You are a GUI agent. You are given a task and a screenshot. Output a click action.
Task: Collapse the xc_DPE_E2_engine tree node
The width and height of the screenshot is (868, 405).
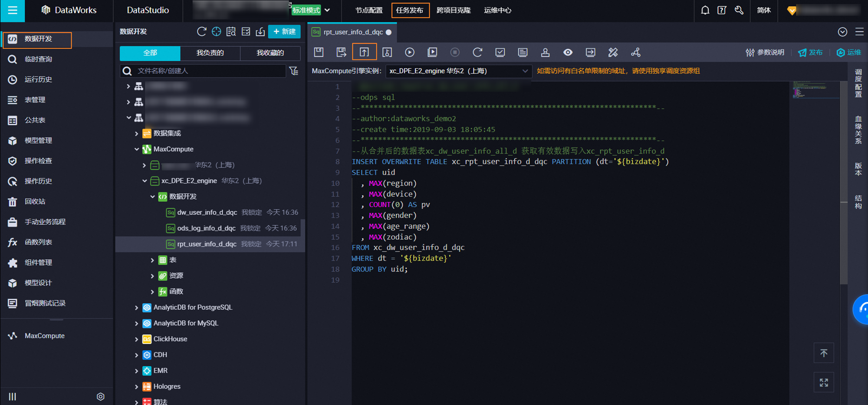click(x=145, y=181)
